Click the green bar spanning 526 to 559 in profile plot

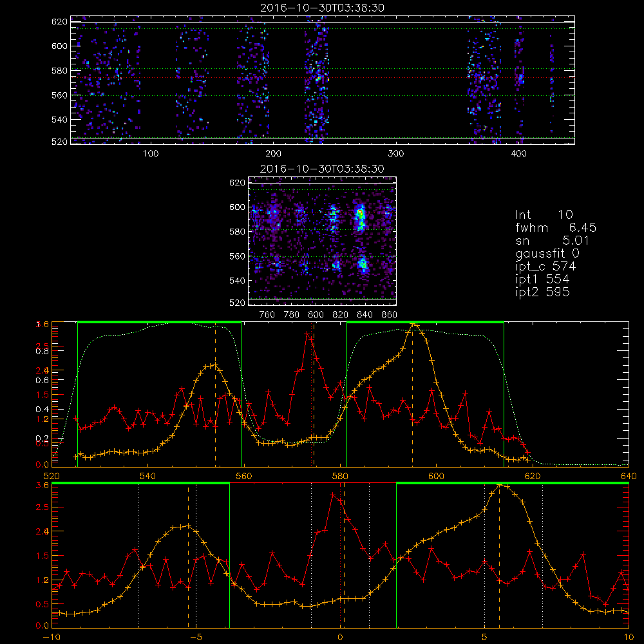(x=159, y=322)
